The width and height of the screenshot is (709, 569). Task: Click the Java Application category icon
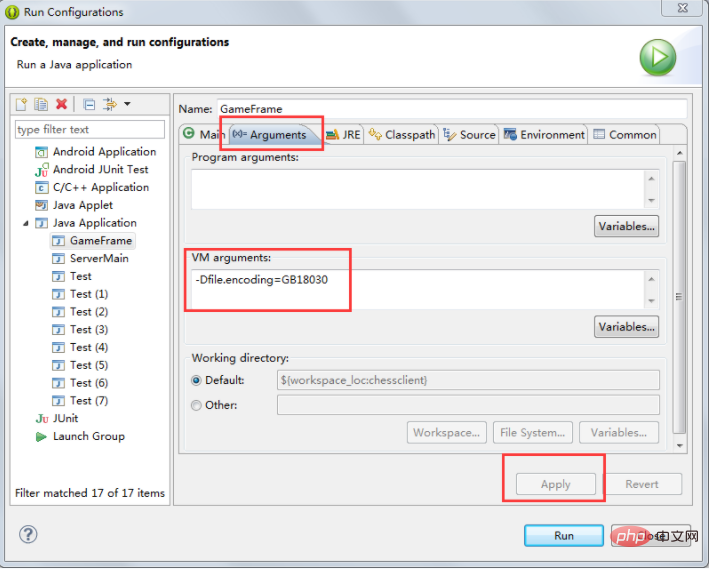pos(41,223)
